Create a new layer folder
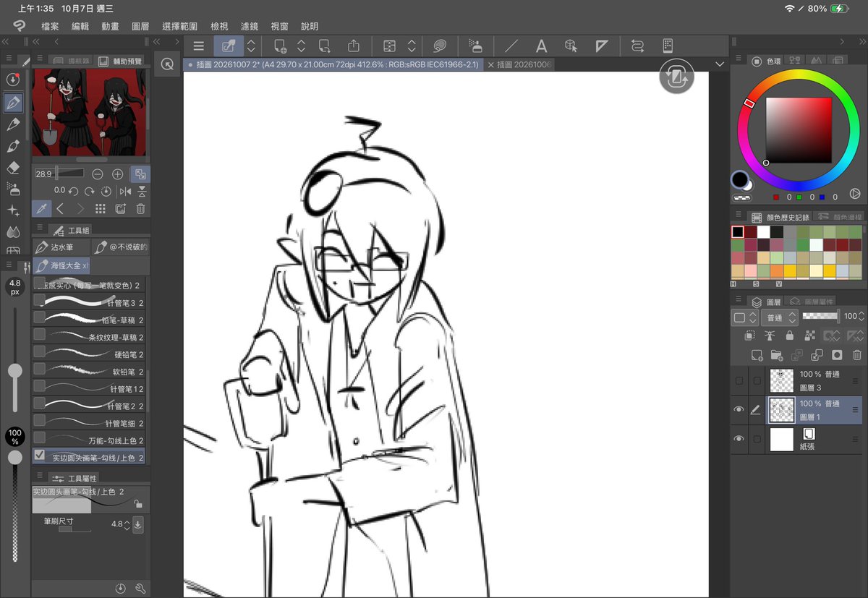 pyautogui.click(x=777, y=355)
